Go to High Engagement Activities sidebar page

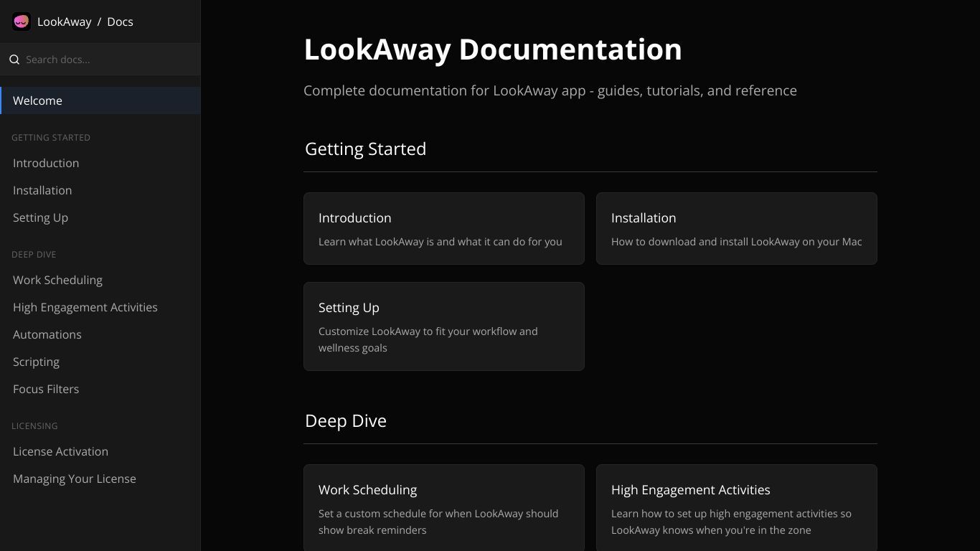[x=100, y=307]
